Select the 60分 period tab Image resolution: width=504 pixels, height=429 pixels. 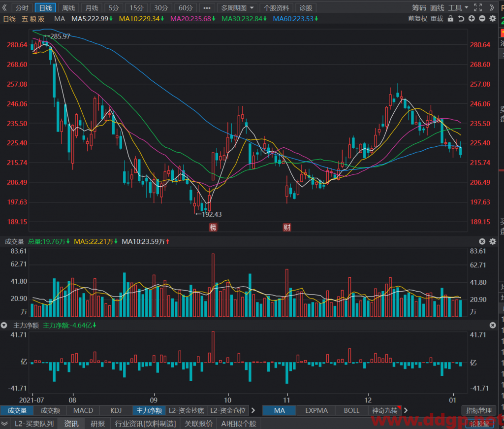click(186, 8)
